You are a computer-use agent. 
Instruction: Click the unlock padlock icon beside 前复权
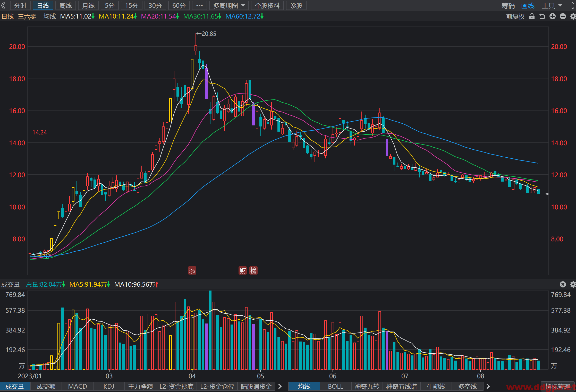tap(532, 16)
